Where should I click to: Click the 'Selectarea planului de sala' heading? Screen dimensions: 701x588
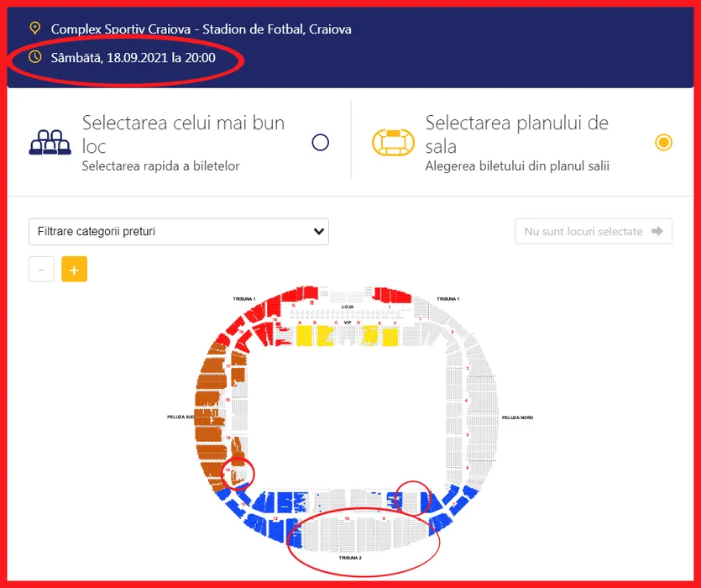point(516,134)
